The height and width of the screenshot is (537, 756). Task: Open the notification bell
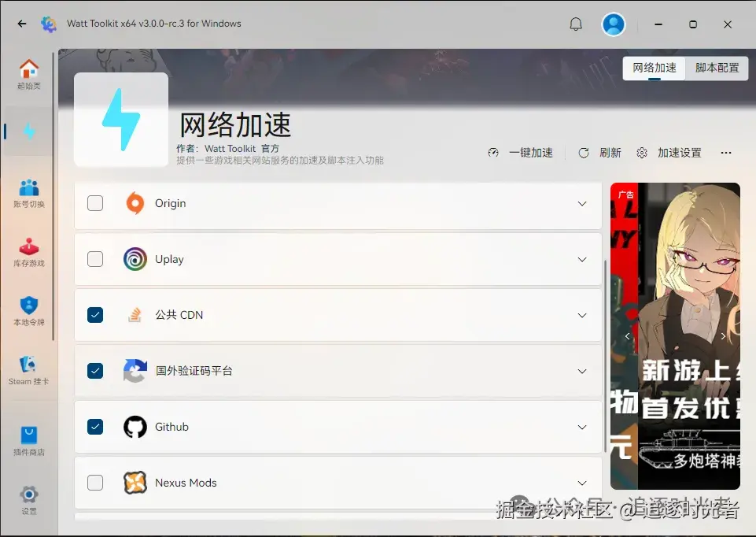click(x=575, y=24)
